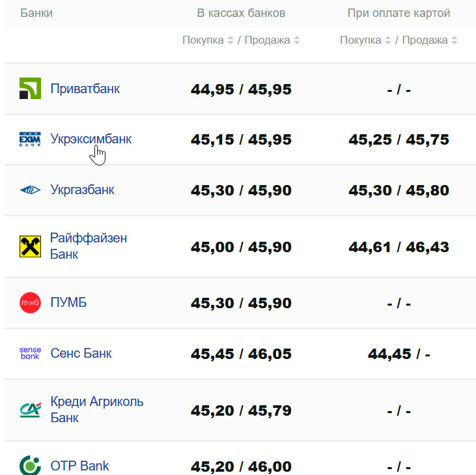Click the ПУМБ bank name
This screenshot has width=476, height=475.
68,303
